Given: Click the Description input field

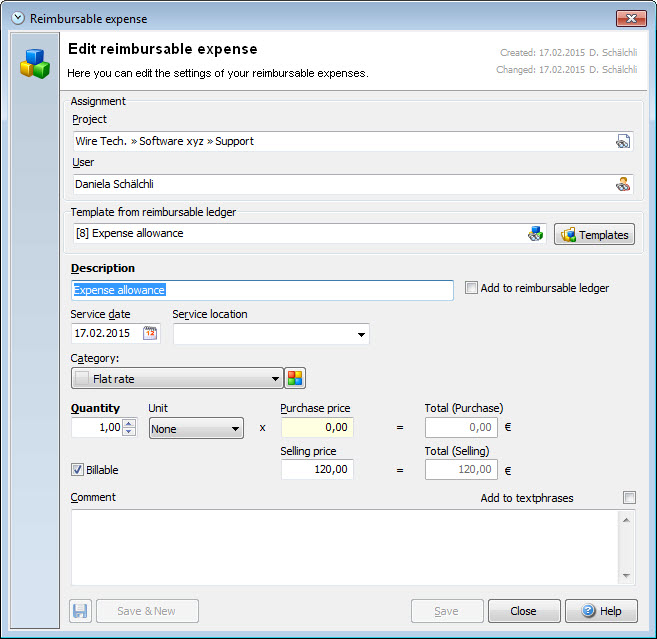Looking at the screenshot, I should 262,290.
